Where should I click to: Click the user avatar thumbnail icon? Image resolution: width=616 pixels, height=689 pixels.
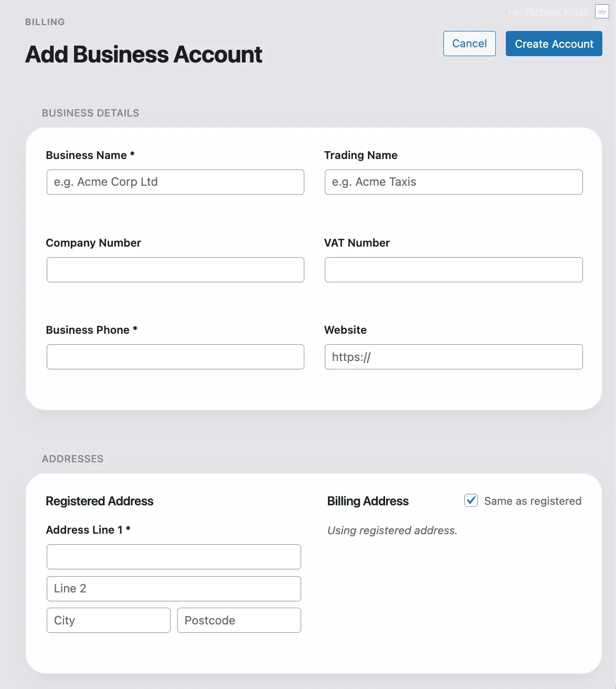[602, 12]
